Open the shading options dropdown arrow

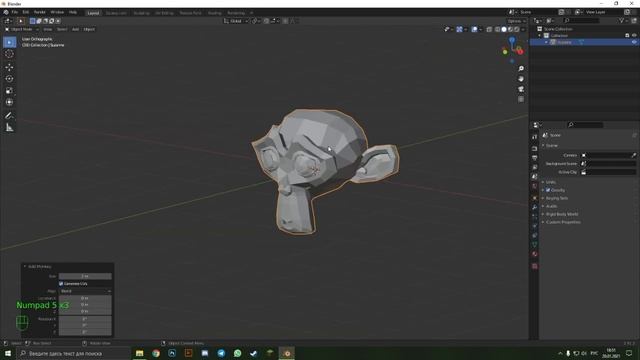pyautogui.click(x=523, y=29)
